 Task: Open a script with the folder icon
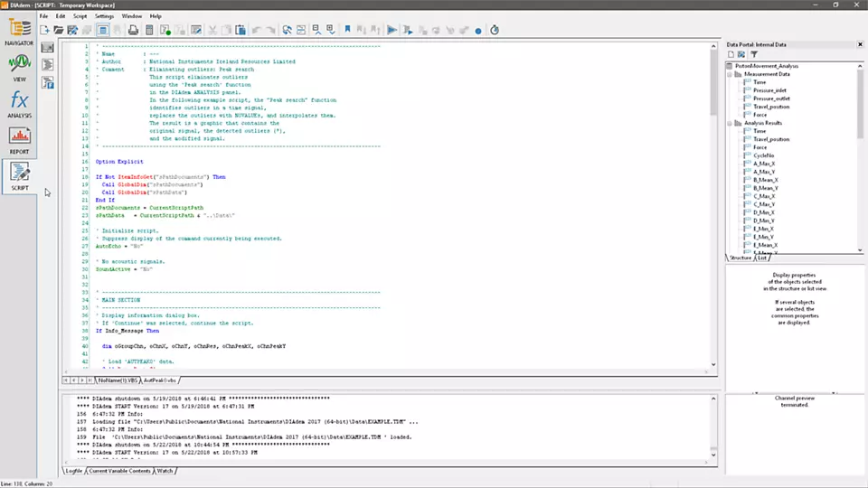pyautogui.click(x=58, y=30)
